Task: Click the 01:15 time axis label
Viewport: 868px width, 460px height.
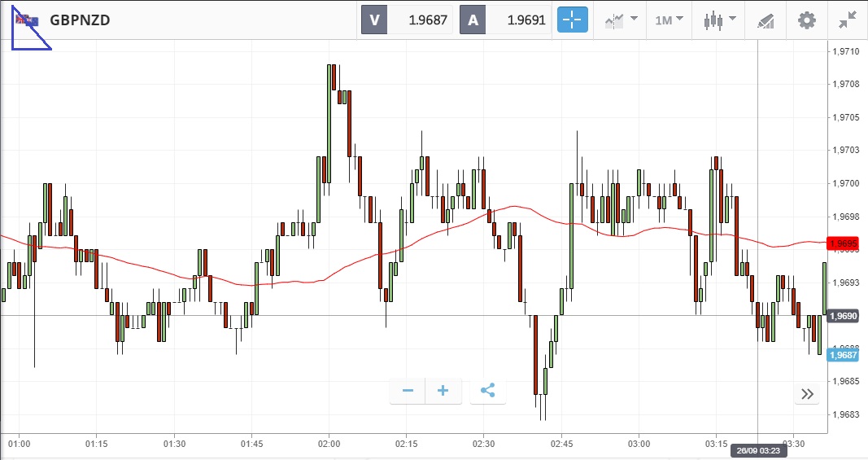Action: point(96,445)
